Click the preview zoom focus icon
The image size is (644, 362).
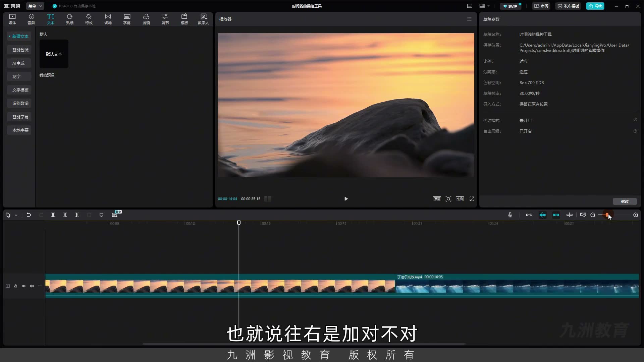[448, 199]
